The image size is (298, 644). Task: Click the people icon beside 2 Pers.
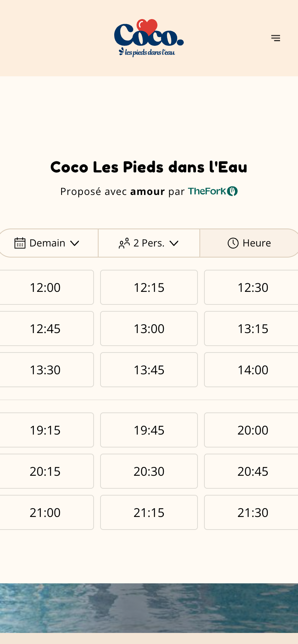124,243
